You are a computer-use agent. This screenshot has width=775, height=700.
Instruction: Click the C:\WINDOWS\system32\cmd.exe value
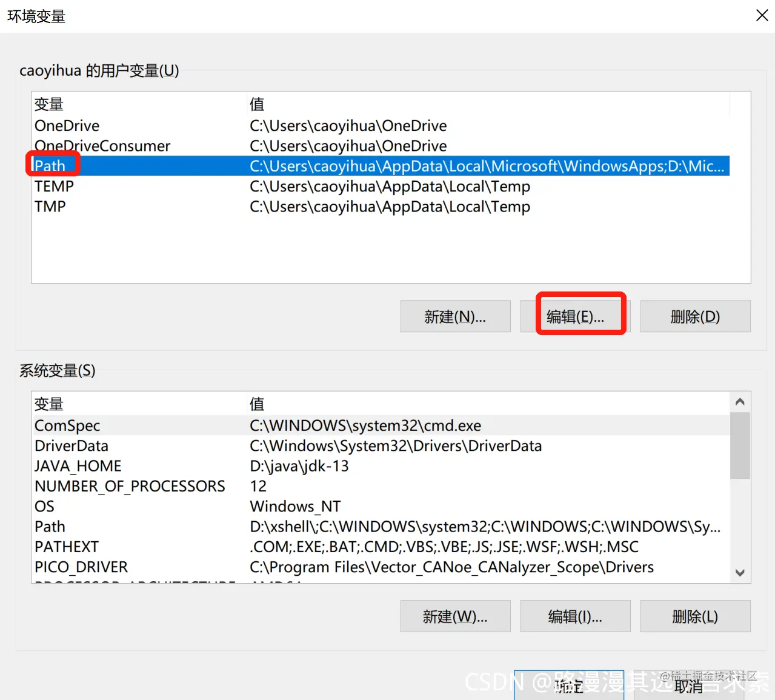pyautogui.click(x=365, y=425)
